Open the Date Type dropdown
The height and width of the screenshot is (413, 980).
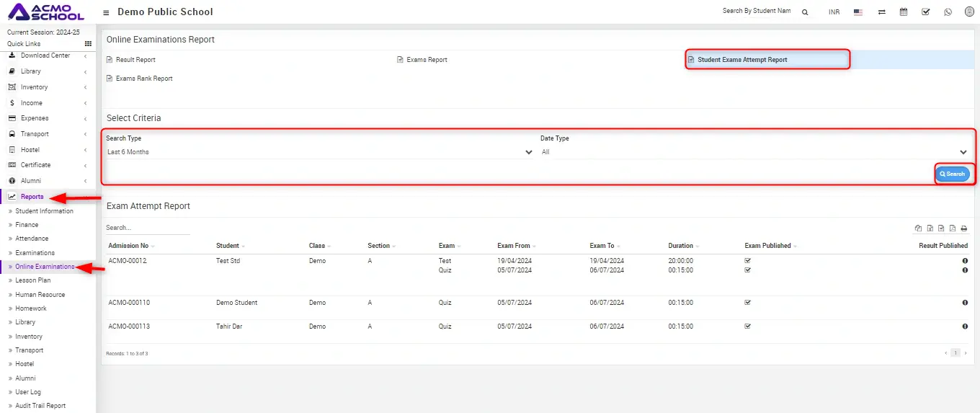tap(754, 152)
